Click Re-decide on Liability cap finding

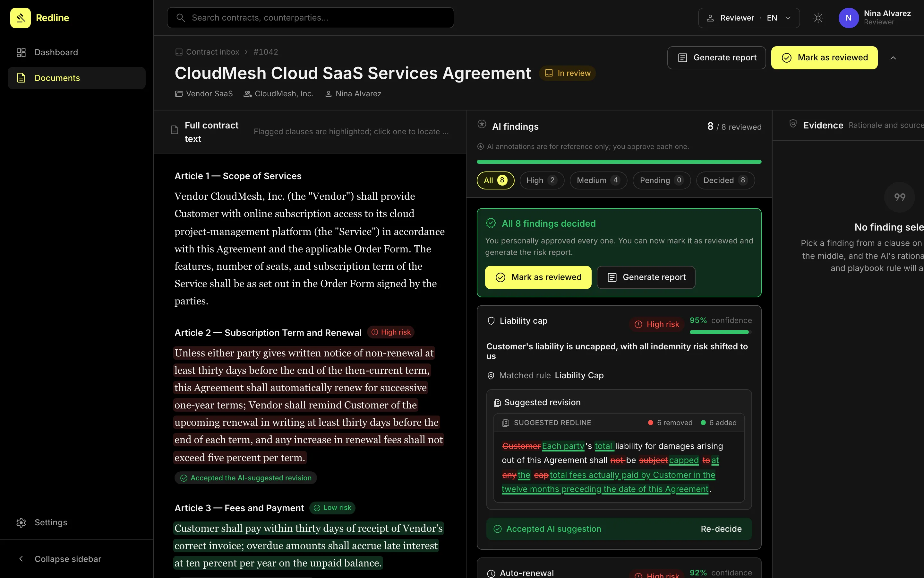pos(721,529)
